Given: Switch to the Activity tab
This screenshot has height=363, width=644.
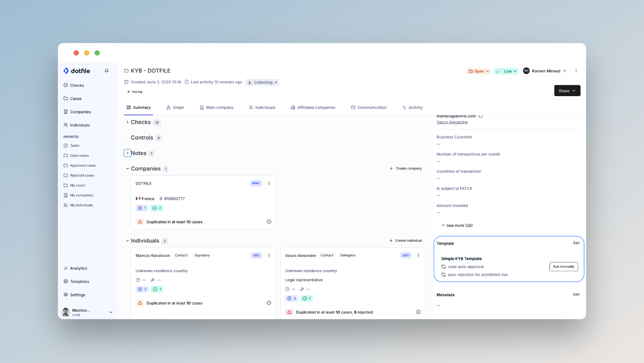Looking at the screenshot, I should click(412, 107).
